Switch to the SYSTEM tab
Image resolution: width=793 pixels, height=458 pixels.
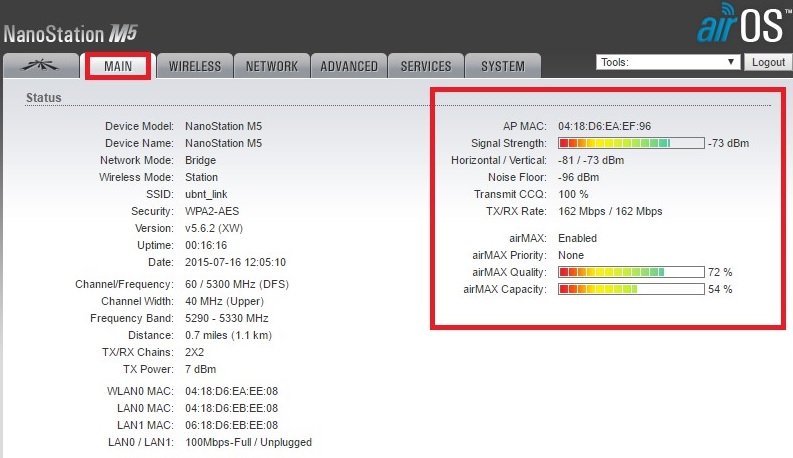coord(503,66)
